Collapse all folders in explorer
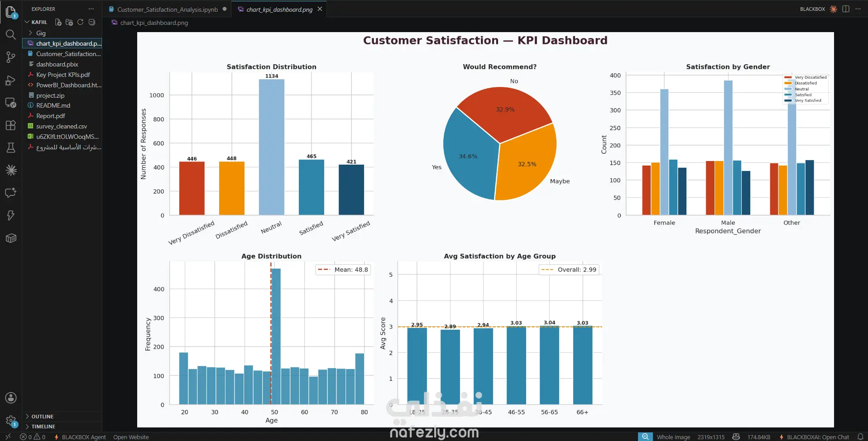The width and height of the screenshot is (868, 441). [x=92, y=22]
